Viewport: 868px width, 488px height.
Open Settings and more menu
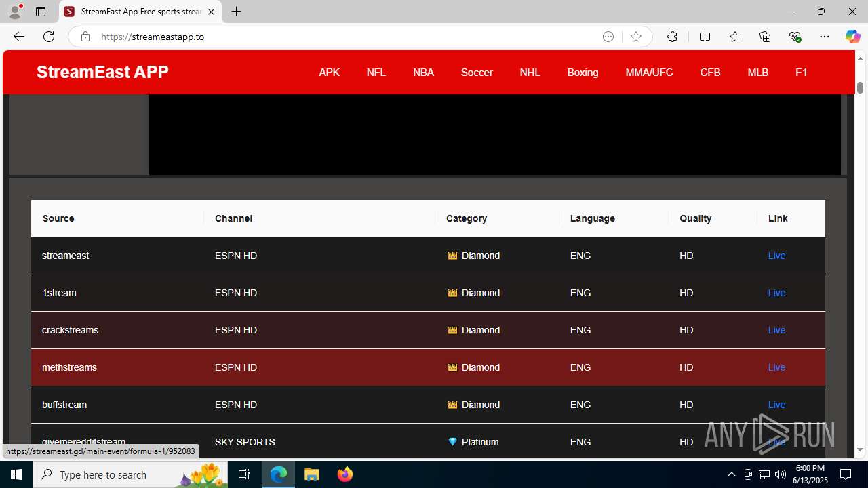tap(825, 37)
